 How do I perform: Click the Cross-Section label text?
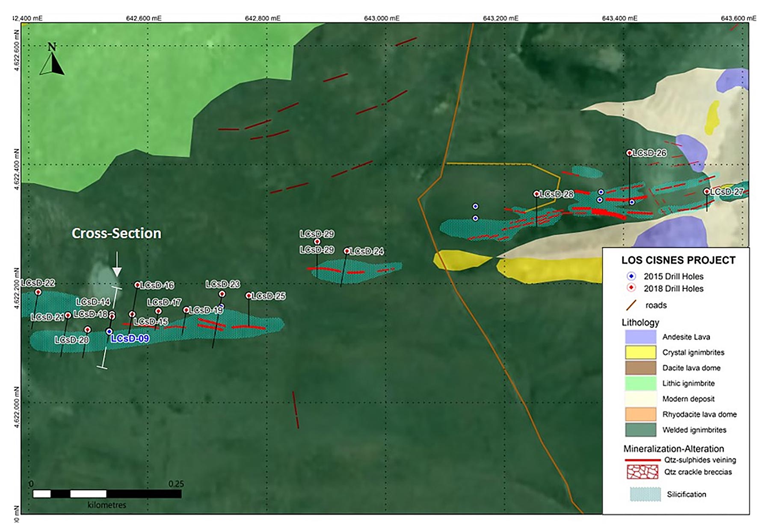(116, 233)
